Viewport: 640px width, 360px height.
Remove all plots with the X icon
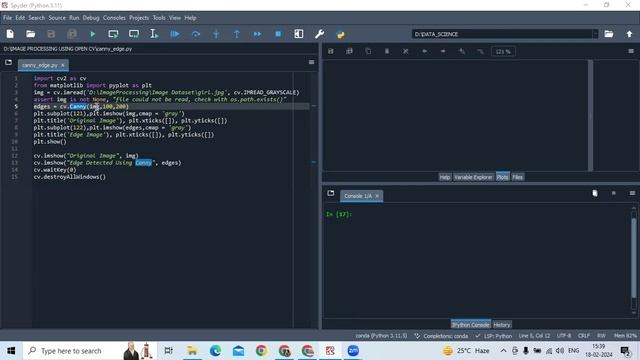[x=406, y=51]
